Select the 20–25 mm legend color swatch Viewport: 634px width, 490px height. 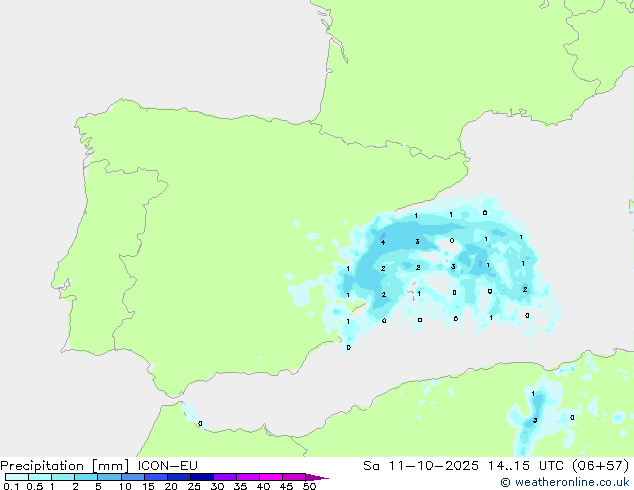point(179,477)
